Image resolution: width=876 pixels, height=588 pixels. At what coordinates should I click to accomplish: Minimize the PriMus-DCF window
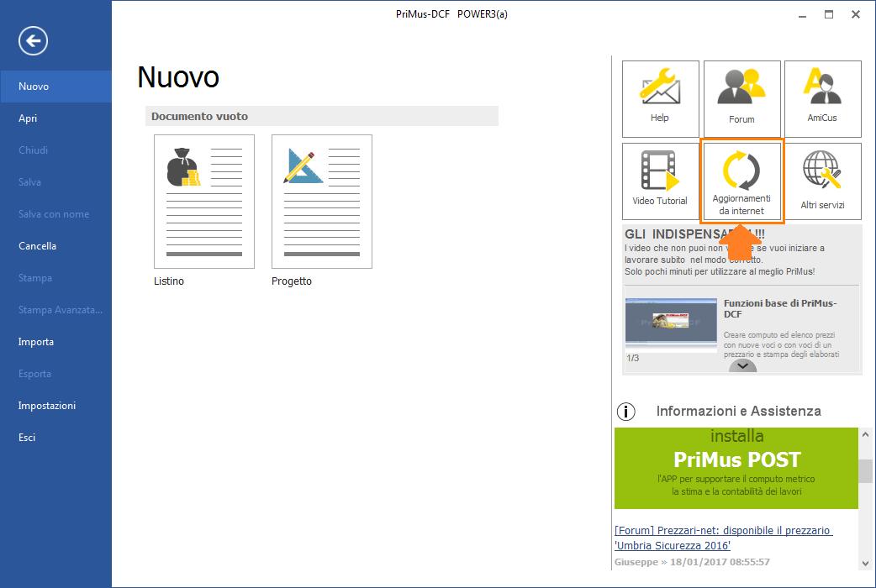click(802, 15)
